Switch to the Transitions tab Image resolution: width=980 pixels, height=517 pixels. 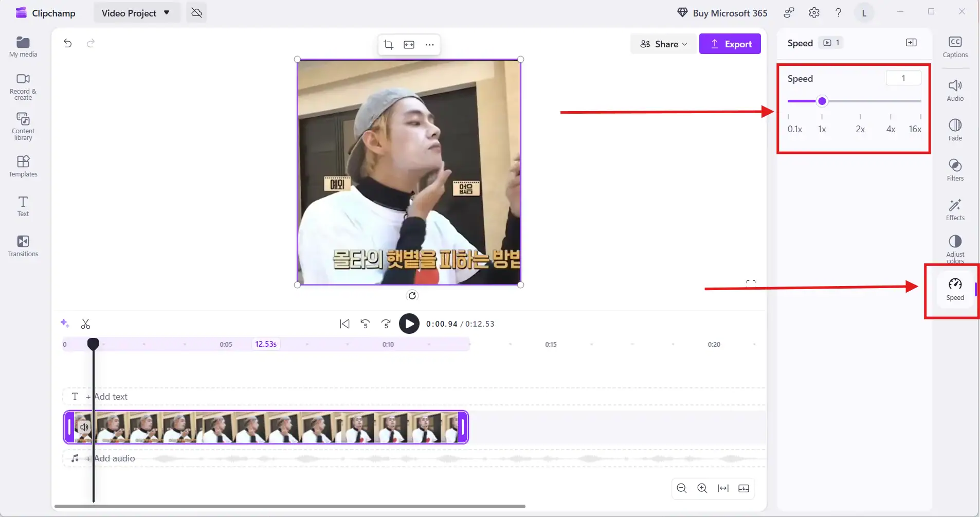tap(23, 246)
